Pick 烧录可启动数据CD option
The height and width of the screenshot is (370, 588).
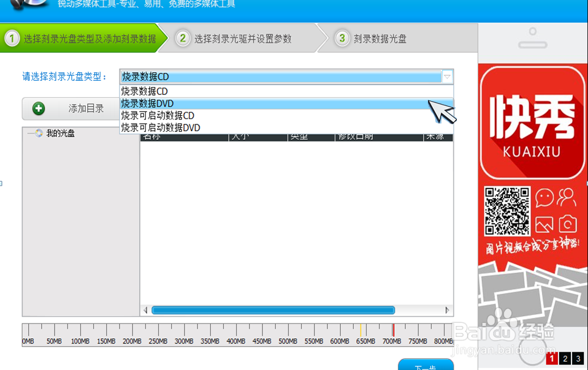point(286,116)
